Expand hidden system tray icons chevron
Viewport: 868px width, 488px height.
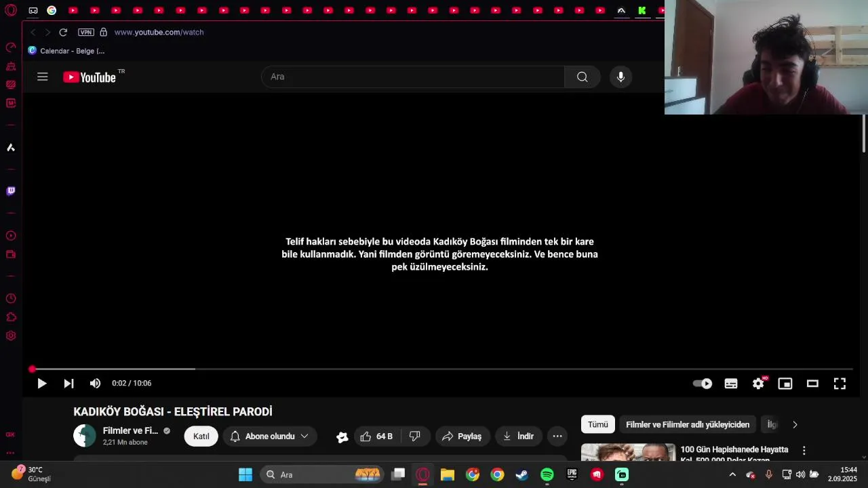click(x=732, y=474)
